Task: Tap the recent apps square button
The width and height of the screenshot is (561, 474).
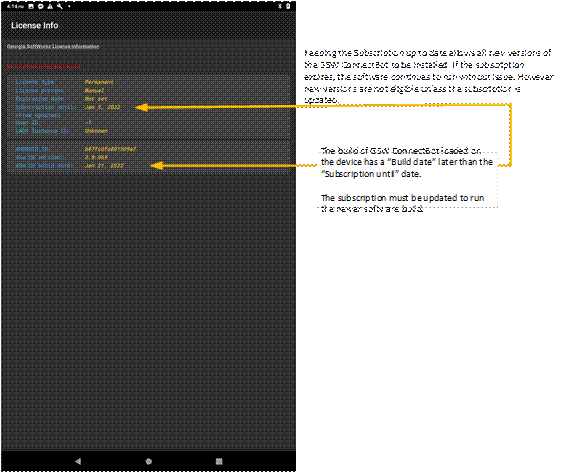Action: pos(219,461)
